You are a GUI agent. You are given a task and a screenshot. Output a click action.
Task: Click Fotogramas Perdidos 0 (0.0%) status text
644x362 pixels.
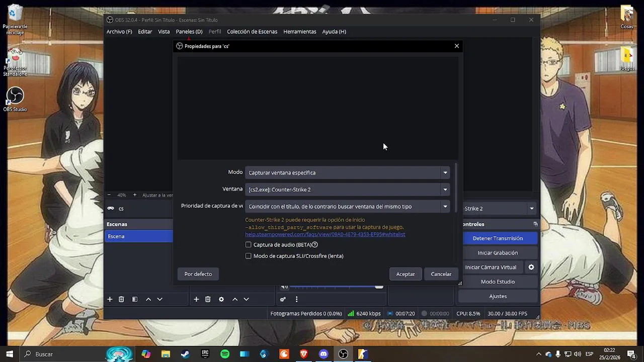pos(306,314)
